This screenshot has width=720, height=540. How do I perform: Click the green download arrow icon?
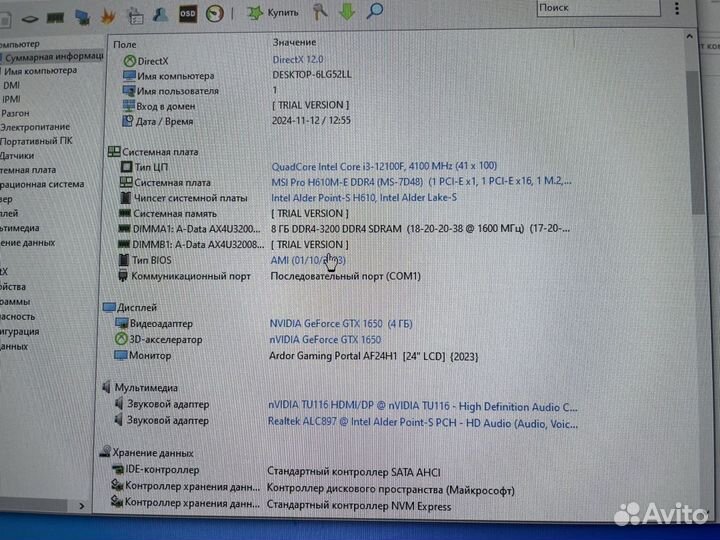point(348,11)
